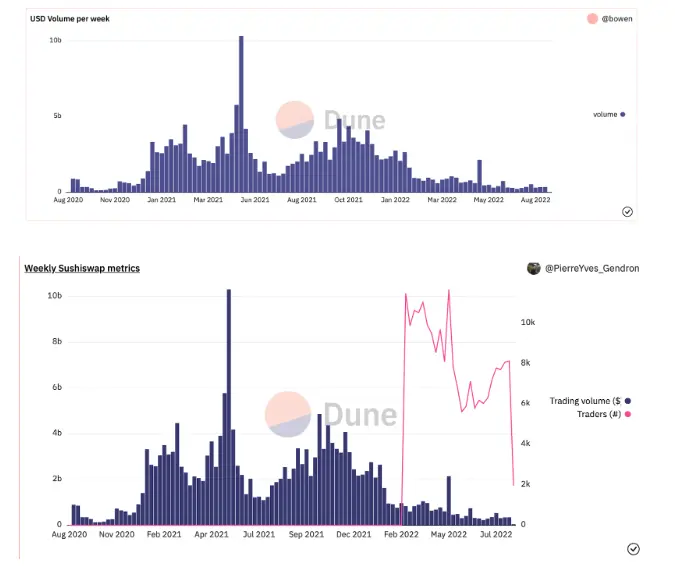
Task: Click 'Jul 2021' axis label in bottom chart
Action: [x=259, y=534]
